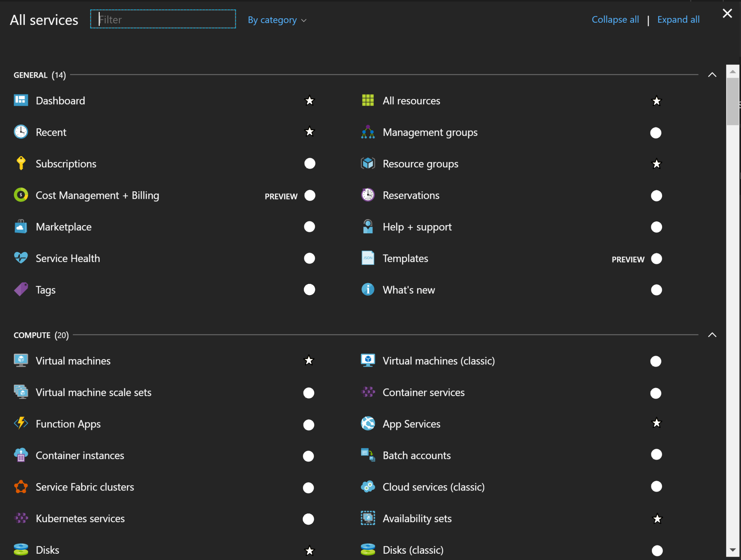Toggle favorite star for Virtual machines
The image size is (741, 560).
click(309, 360)
